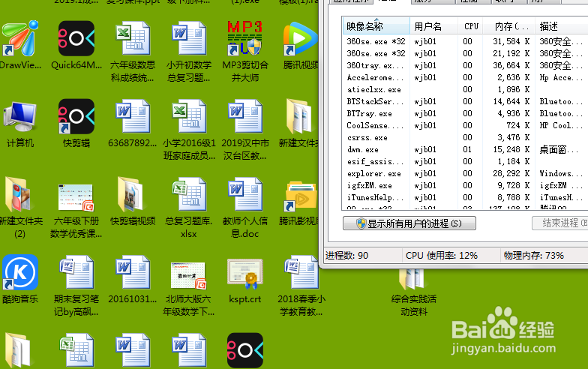Image resolution: width=588 pixels, height=369 pixels.
Task: Sort processes by 用户名 column header
Action: point(433,26)
